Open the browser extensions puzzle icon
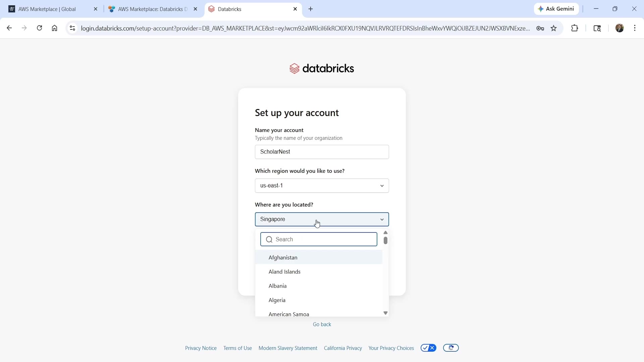This screenshot has width=644, height=362. [575, 28]
